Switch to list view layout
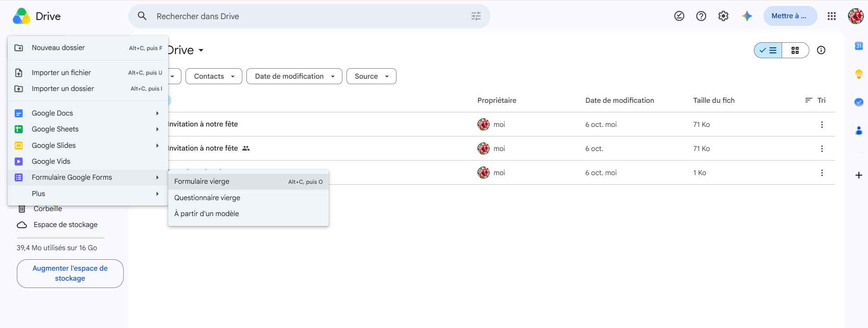Viewport: 868px width, 328px height. coord(768,50)
